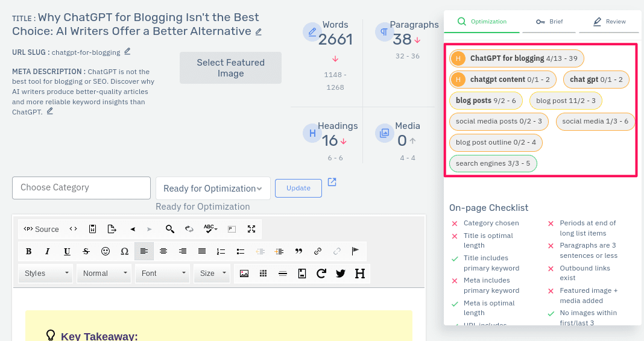Toggle the Show Blocks icon

pyautogui.click(x=232, y=229)
